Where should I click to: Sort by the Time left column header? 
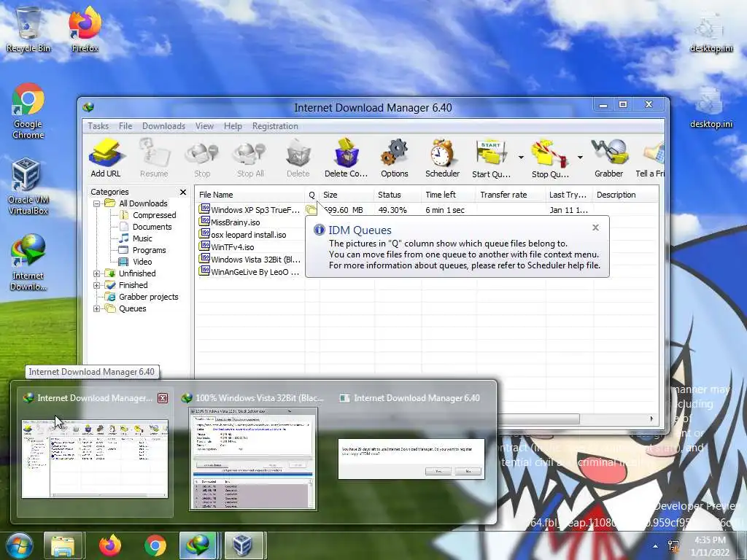click(449, 195)
